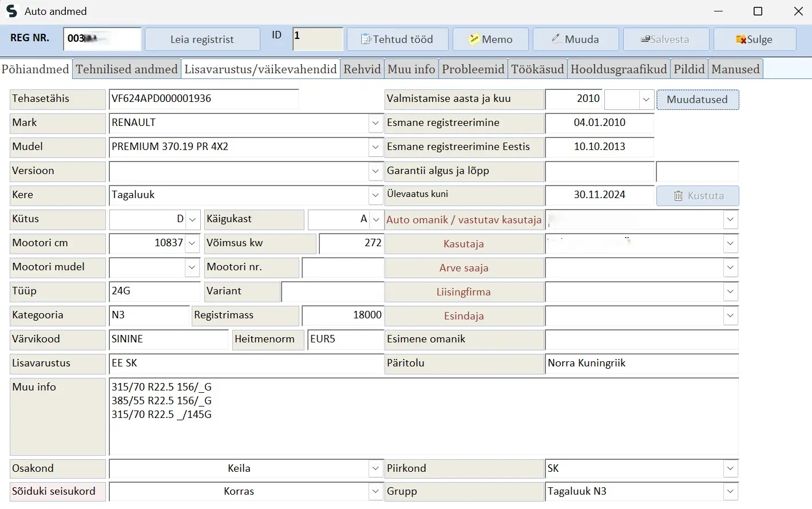Viewport: 812px width, 509px height.
Task: Switch to the Põhiandmed tab
Action: click(35, 69)
